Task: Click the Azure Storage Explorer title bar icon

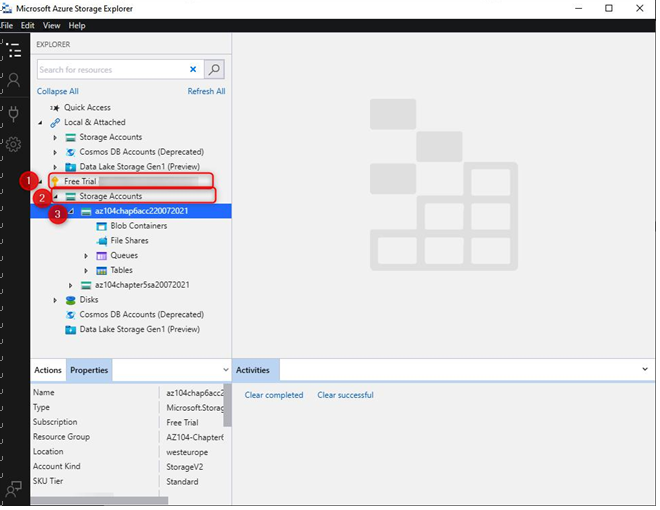Action: click(x=7, y=8)
